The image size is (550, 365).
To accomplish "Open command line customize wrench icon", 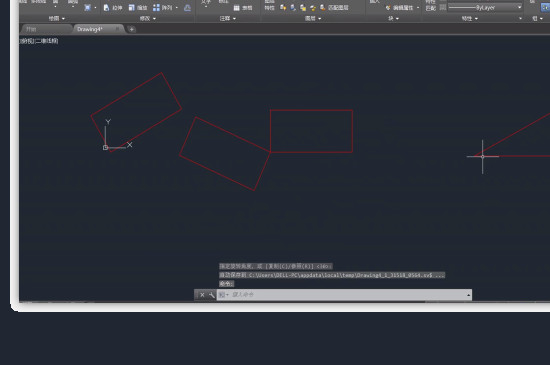I will click(212, 295).
